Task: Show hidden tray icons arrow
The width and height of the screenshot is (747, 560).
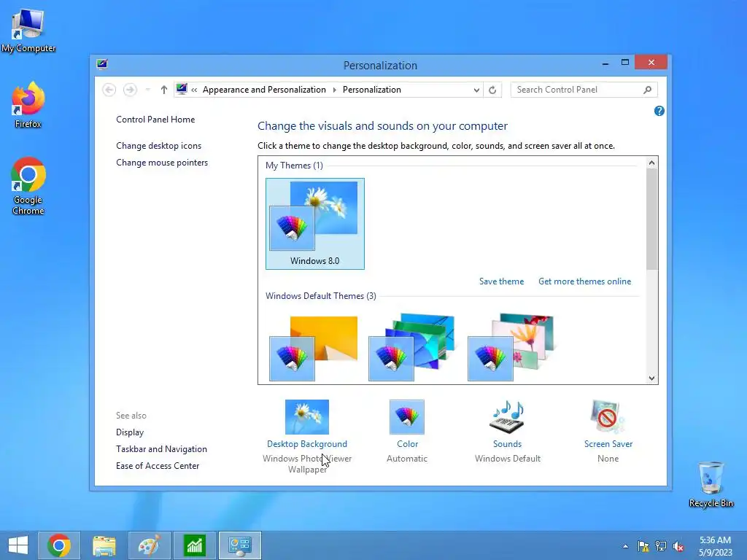Action: coord(625,546)
